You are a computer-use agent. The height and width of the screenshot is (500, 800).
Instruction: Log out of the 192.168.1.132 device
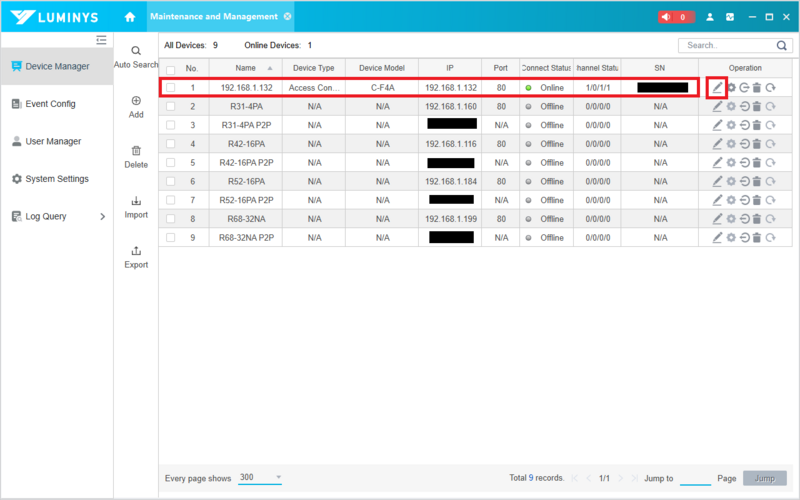coord(744,88)
